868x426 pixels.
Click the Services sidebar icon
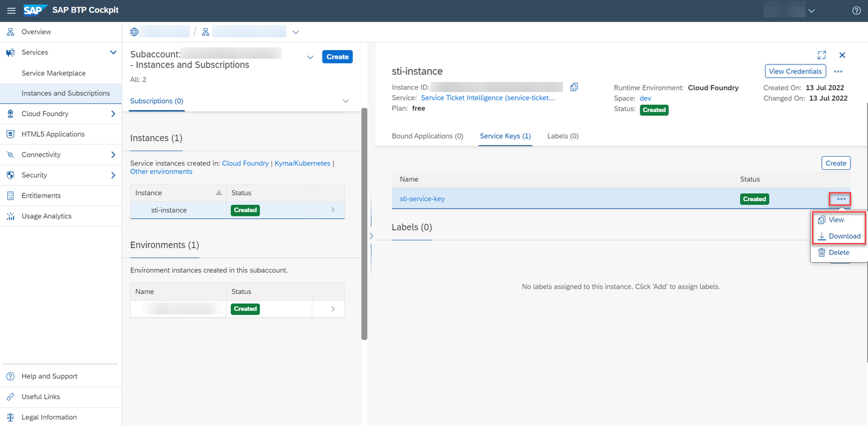10,52
